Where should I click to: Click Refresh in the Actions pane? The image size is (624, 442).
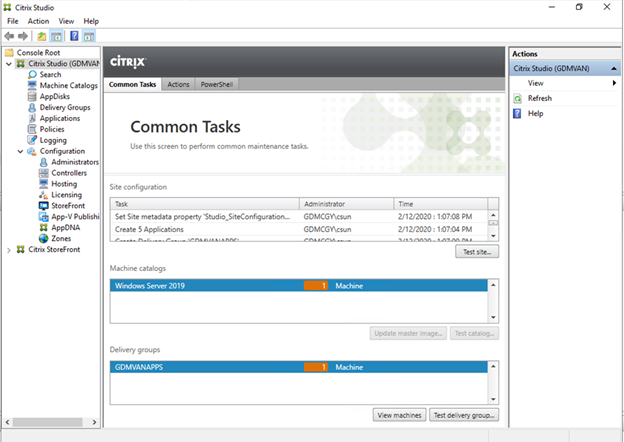[x=540, y=98]
